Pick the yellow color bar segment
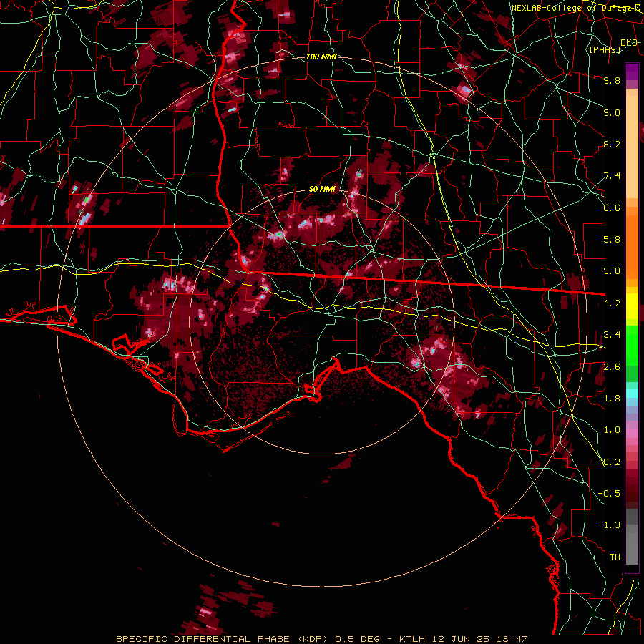644x644 pixels. [x=632, y=306]
